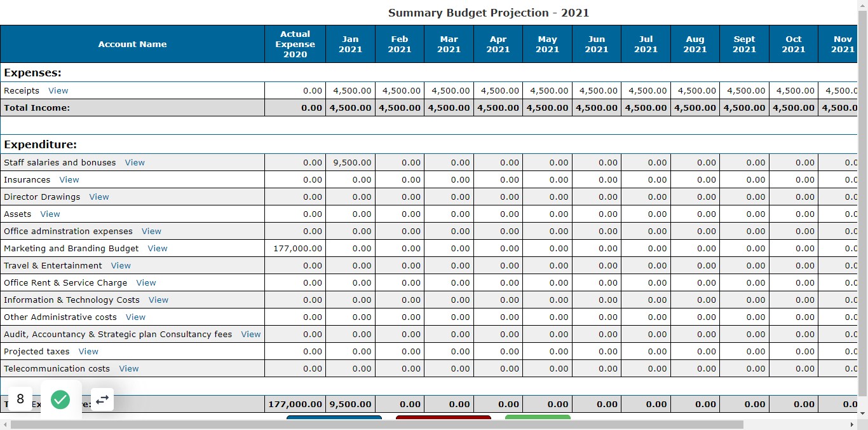Open View link for Insurances

click(x=69, y=180)
